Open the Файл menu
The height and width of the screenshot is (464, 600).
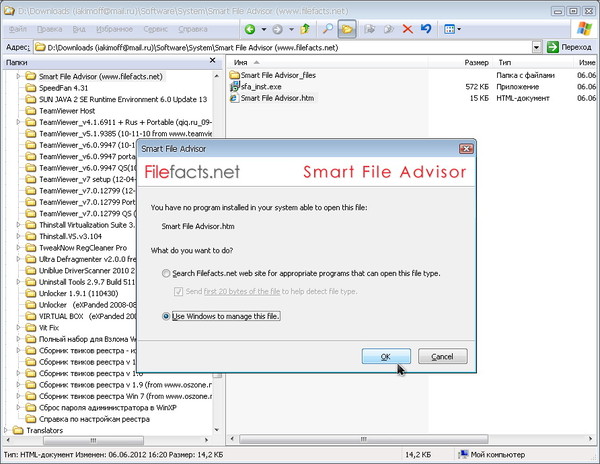click(x=18, y=29)
